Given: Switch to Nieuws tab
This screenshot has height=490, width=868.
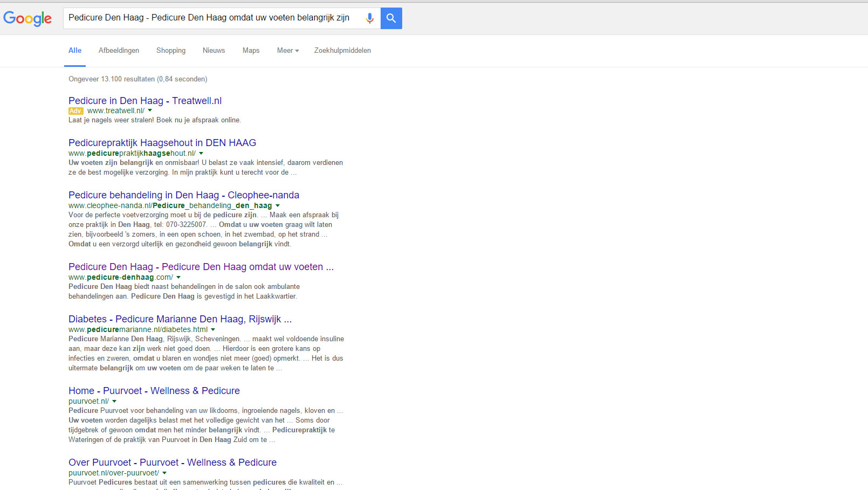Looking at the screenshot, I should coord(214,51).
